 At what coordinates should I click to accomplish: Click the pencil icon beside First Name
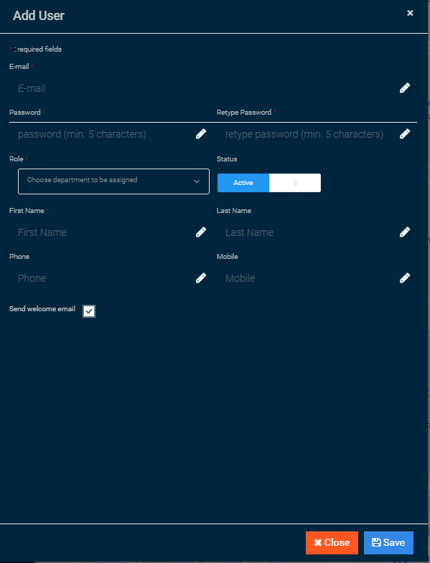click(x=201, y=232)
